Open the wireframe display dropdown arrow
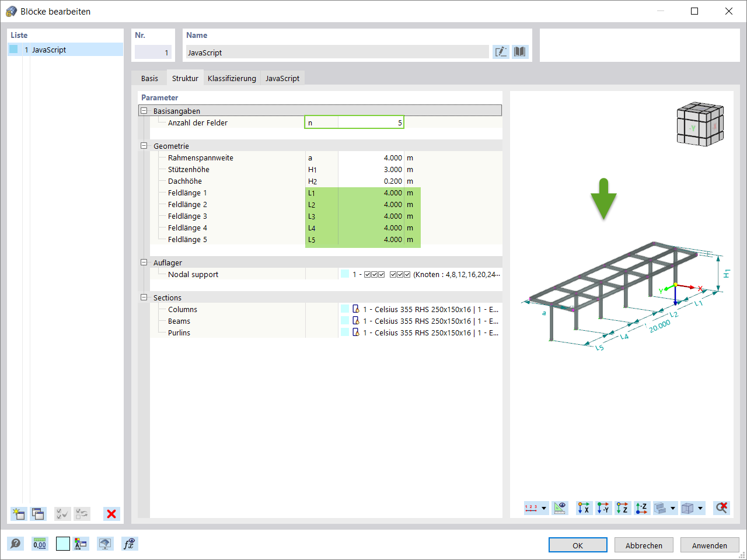747x560 pixels. point(700,508)
